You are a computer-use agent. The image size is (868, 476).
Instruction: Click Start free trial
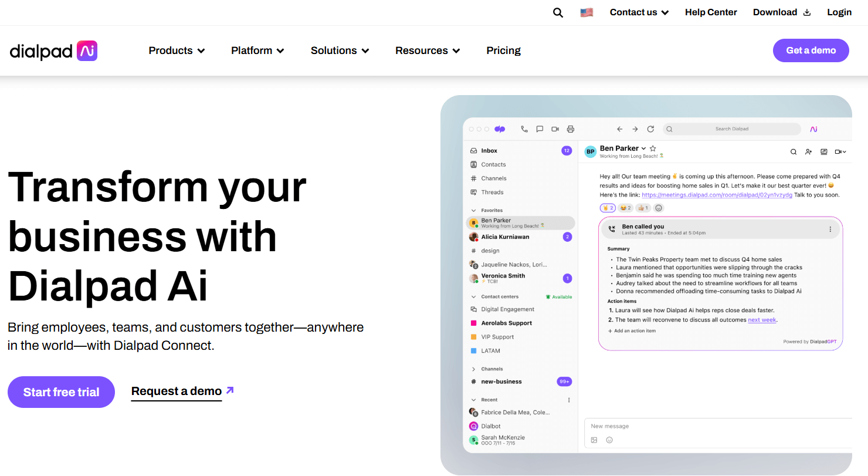pyautogui.click(x=61, y=392)
